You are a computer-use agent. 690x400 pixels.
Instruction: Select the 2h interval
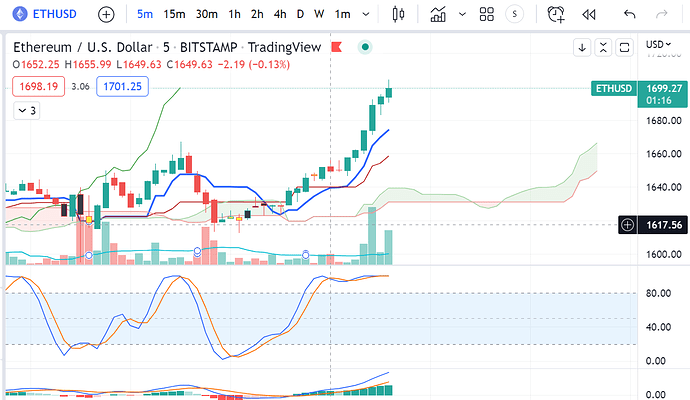[x=257, y=14]
